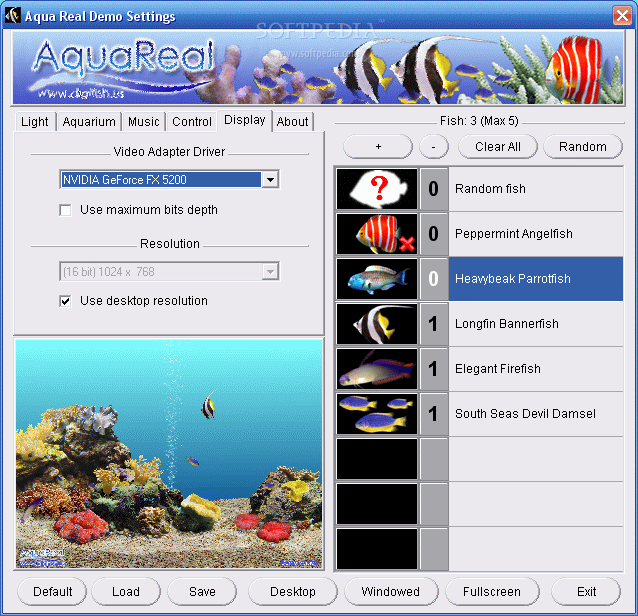The image size is (638, 616).
Task: Open the Control tab
Action: click(192, 122)
